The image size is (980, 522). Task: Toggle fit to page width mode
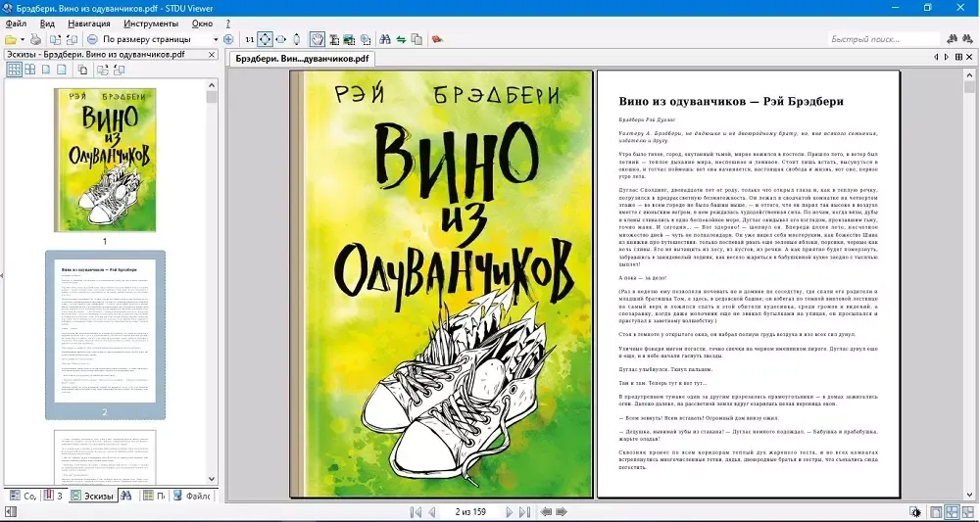point(281,39)
